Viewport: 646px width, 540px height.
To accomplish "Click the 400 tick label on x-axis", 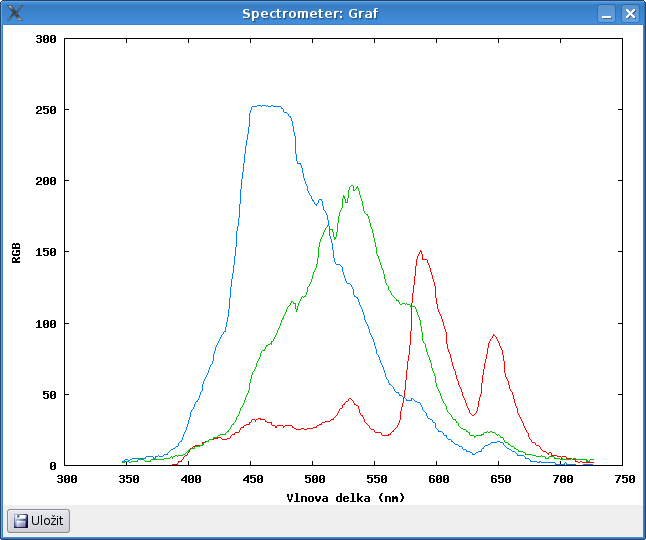I will click(189, 480).
